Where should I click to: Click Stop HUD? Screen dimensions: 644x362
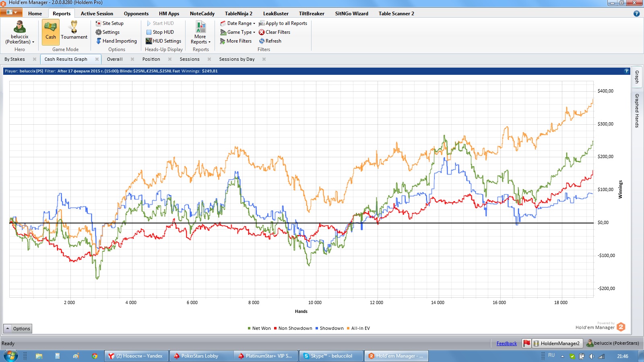(160, 32)
